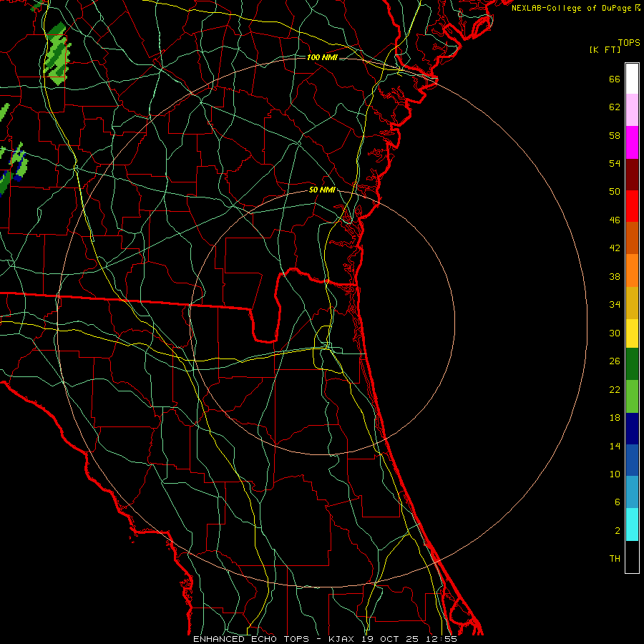Click the '26' legend value
The image size is (644, 644).
click(x=615, y=361)
